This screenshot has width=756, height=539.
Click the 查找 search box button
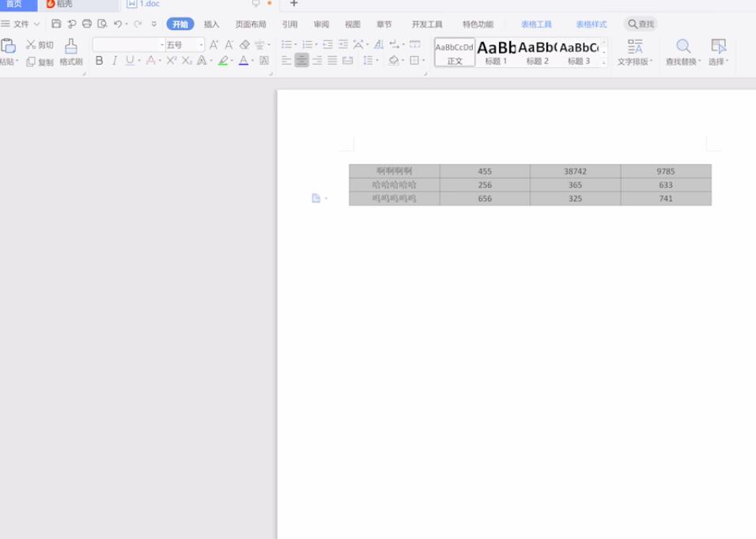641,24
